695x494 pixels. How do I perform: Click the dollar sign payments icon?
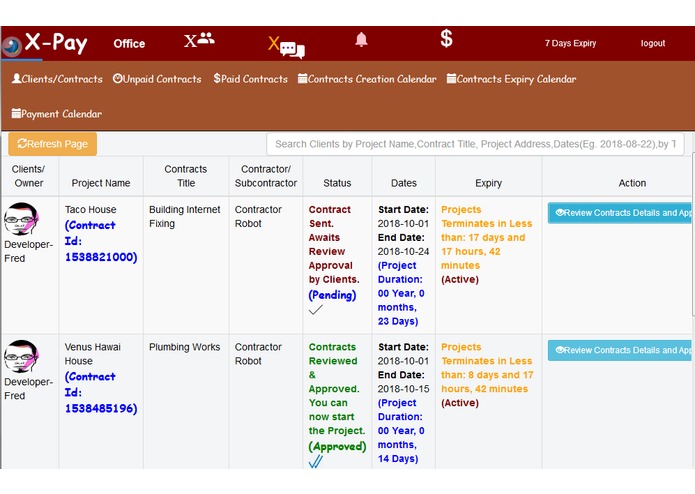click(x=446, y=39)
